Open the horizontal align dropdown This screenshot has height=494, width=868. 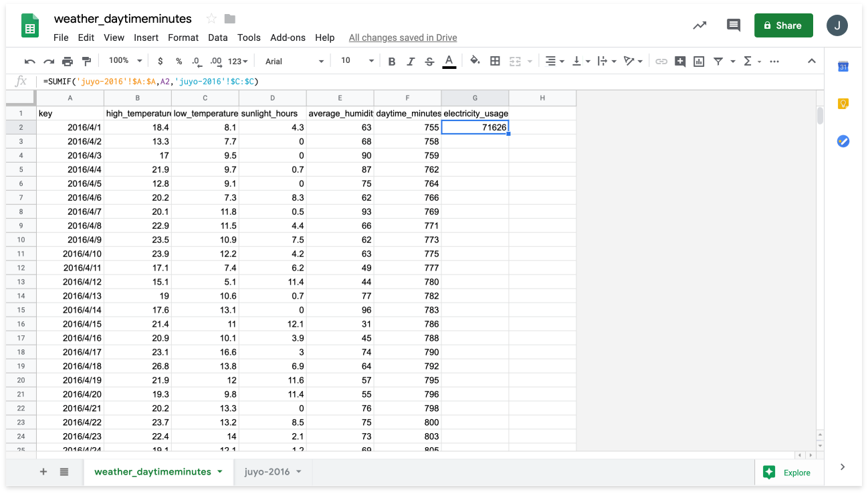click(554, 61)
